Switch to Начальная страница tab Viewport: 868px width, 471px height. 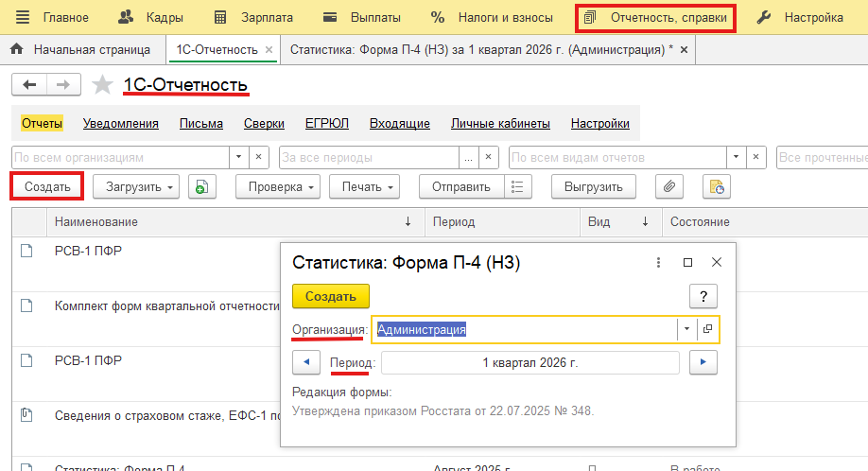click(x=80, y=50)
